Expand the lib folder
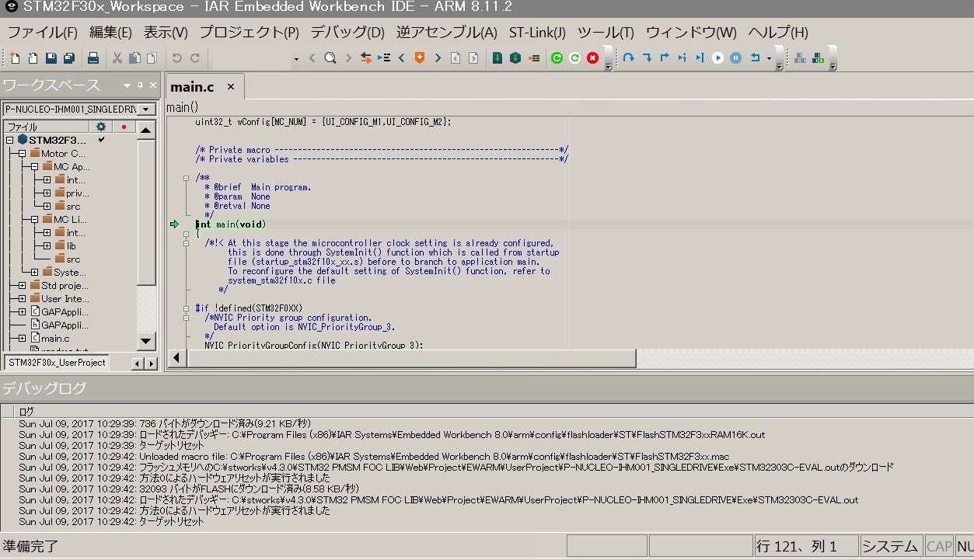Viewport: 974px width, 560px height. pyautogui.click(x=47, y=245)
